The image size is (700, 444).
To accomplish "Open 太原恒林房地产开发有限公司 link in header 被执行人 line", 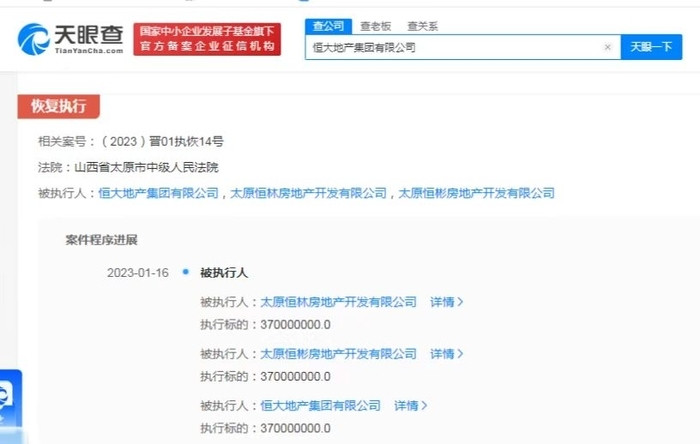I will click(308, 193).
